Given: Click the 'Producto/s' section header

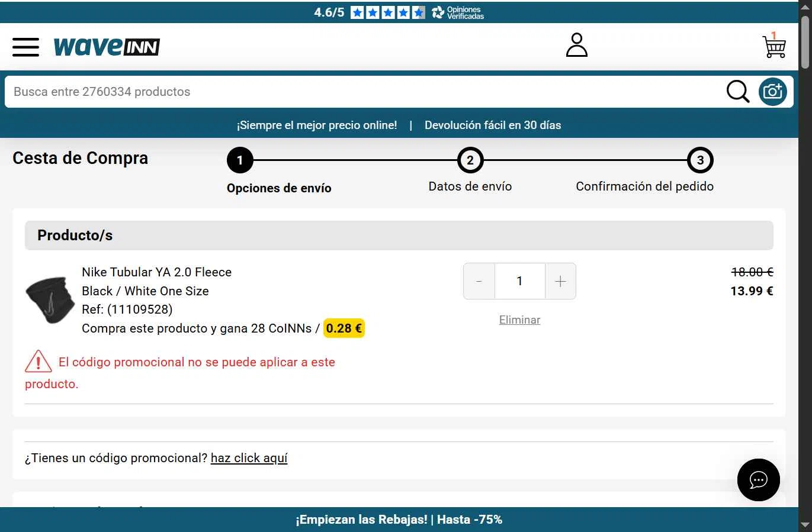Looking at the screenshot, I should pyautogui.click(x=399, y=236).
